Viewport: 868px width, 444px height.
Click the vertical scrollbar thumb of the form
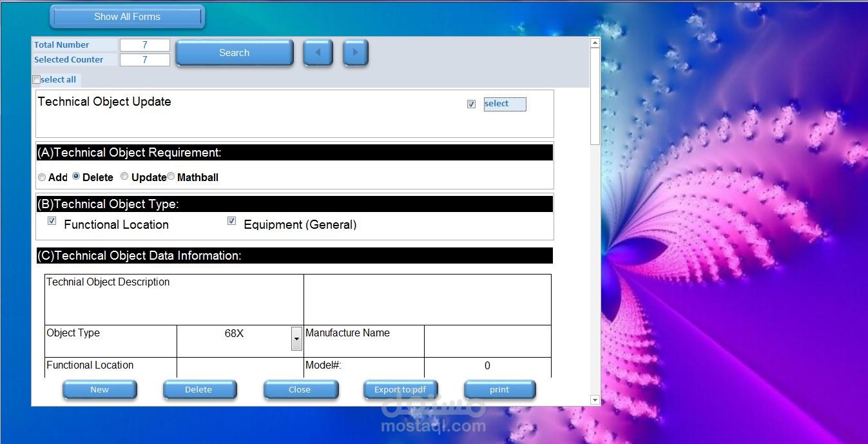pyautogui.click(x=595, y=96)
